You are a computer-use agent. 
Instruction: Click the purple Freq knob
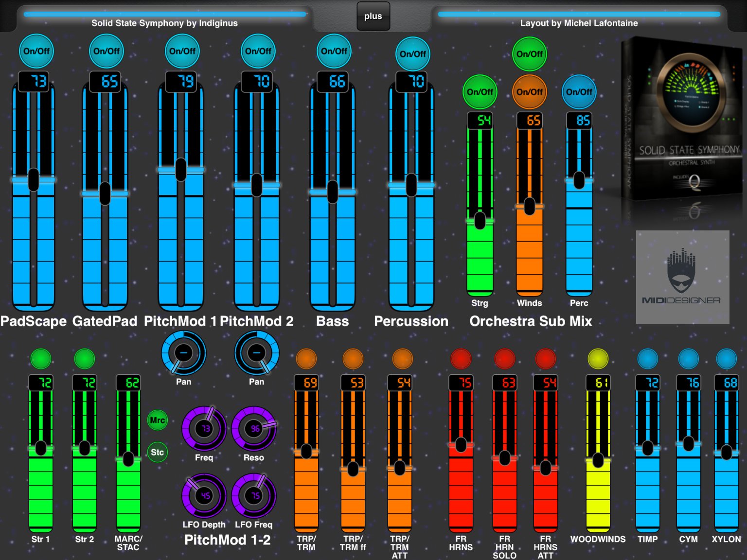click(x=204, y=428)
